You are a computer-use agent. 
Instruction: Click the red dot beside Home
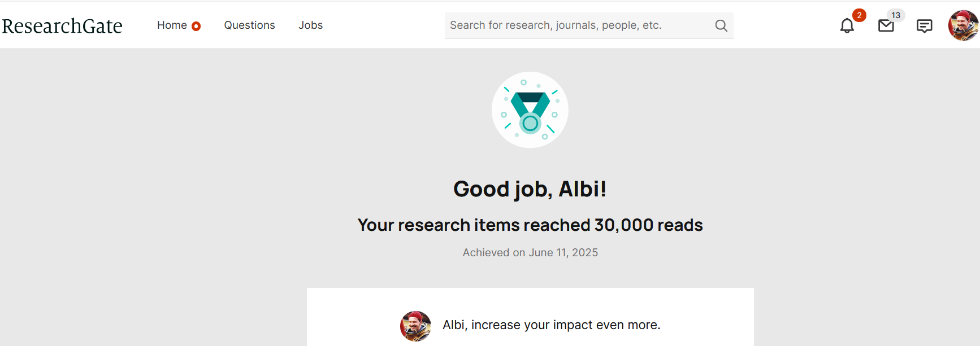click(x=196, y=26)
